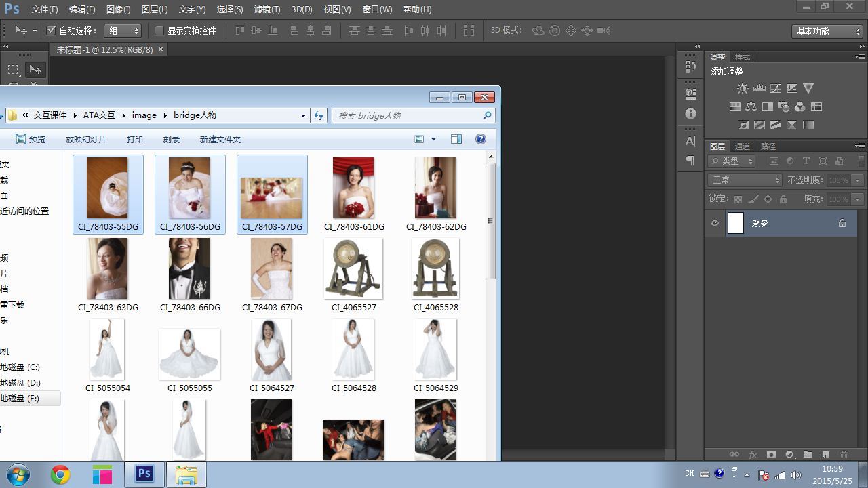Viewport: 868px width, 488px height.
Task: Switch to the 通道 channels tab
Action: coord(743,146)
